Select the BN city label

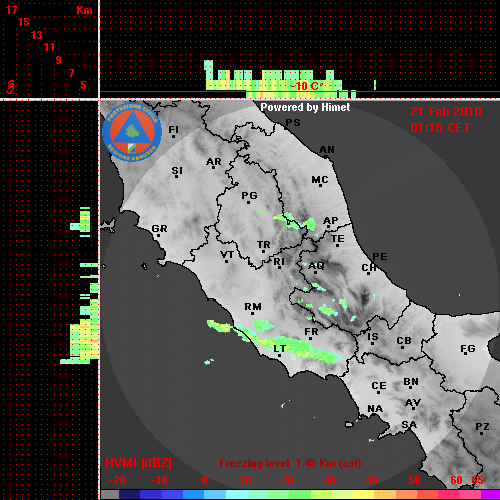411,382
